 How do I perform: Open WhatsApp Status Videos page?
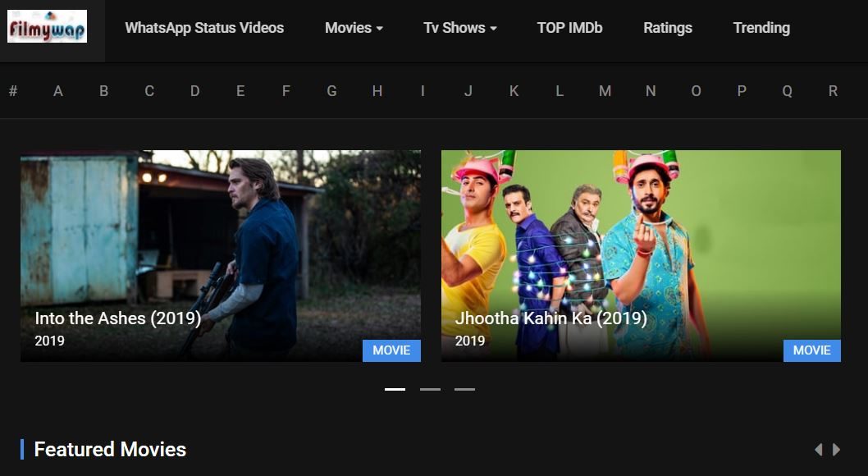pos(204,28)
